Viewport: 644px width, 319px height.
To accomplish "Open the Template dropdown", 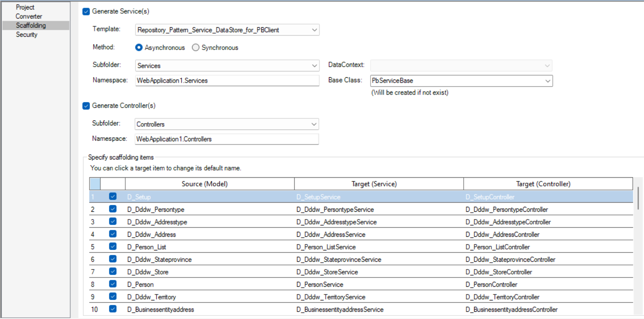I will tap(314, 30).
